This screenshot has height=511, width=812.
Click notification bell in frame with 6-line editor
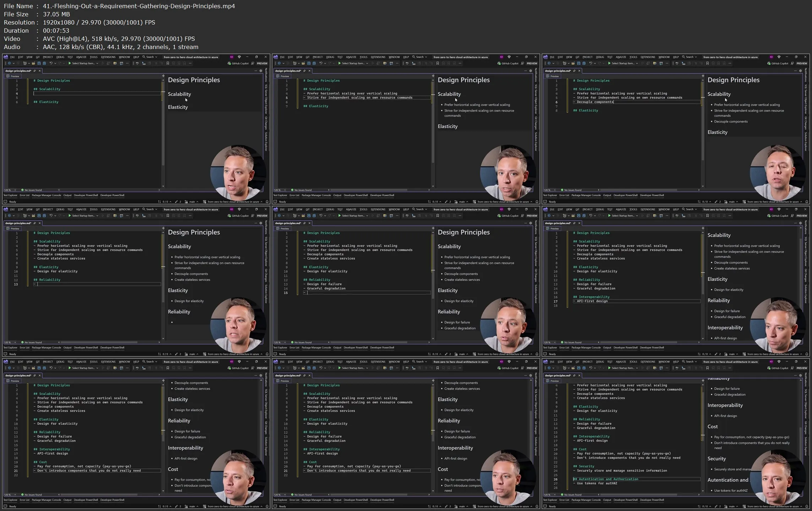(267, 202)
